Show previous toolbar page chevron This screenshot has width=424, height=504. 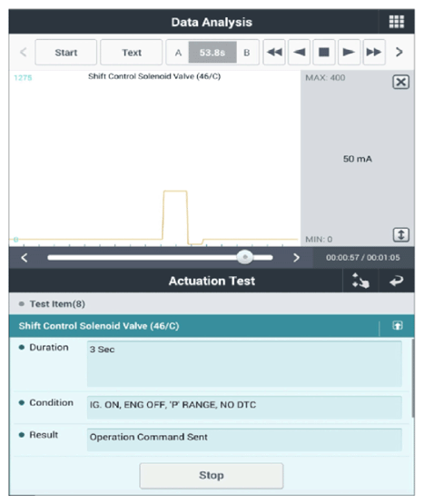[x=23, y=52]
